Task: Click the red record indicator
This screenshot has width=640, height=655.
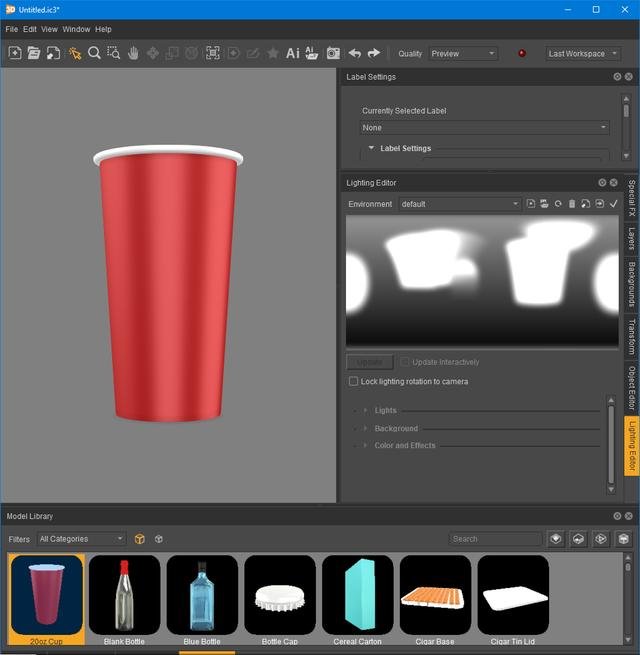Action: (521, 53)
